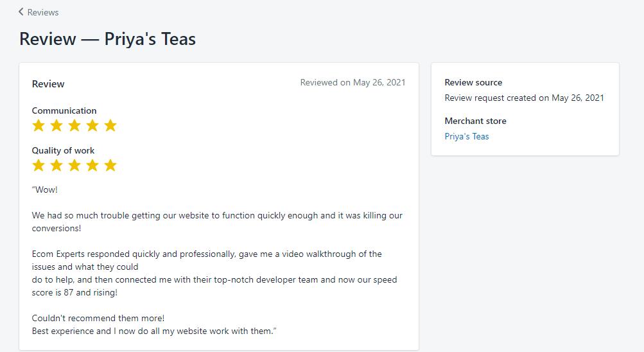Click the Communication rating label
The image size is (644, 352).
click(x=64, y=110)
